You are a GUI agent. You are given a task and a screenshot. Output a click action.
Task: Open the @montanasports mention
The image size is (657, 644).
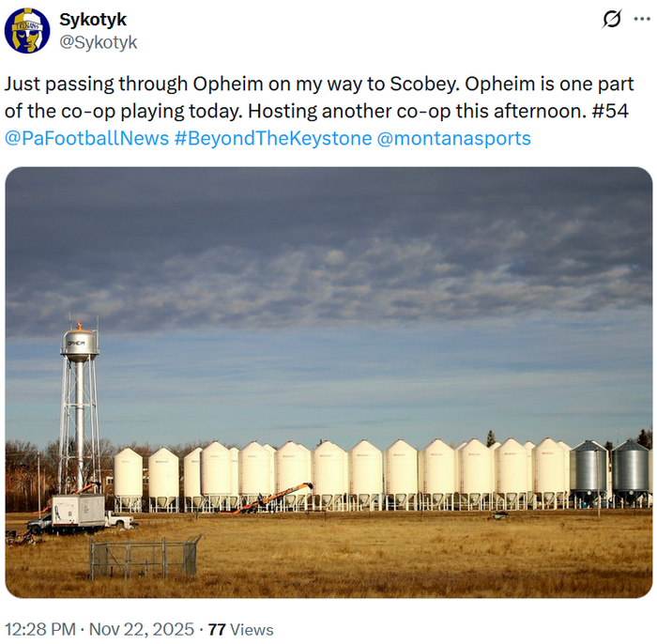453,139
